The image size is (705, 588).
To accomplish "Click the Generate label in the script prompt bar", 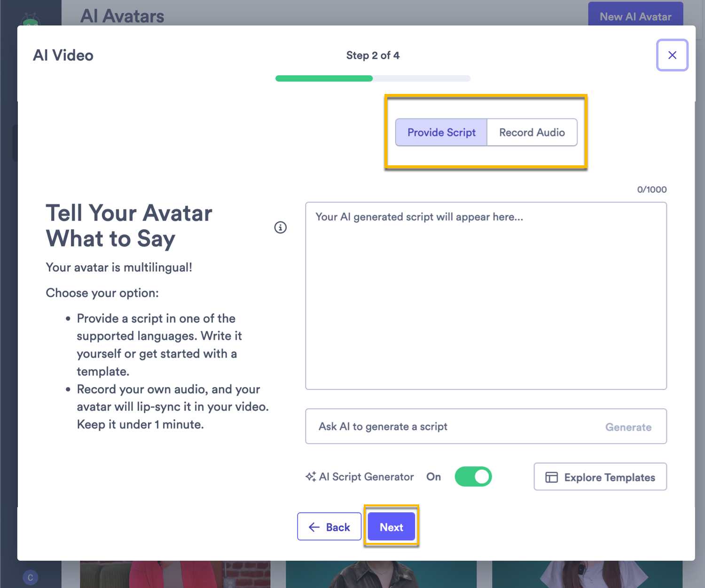I will (628, 427).
